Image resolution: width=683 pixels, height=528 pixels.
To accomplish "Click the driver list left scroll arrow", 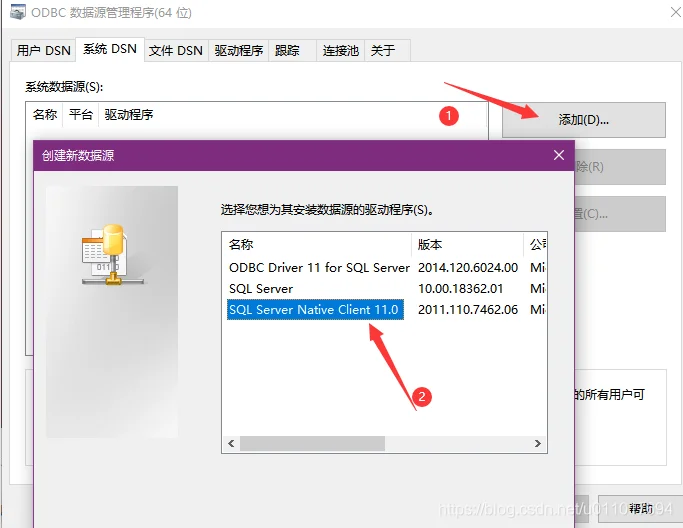I will pyautogui.click(x=231, y=443).
